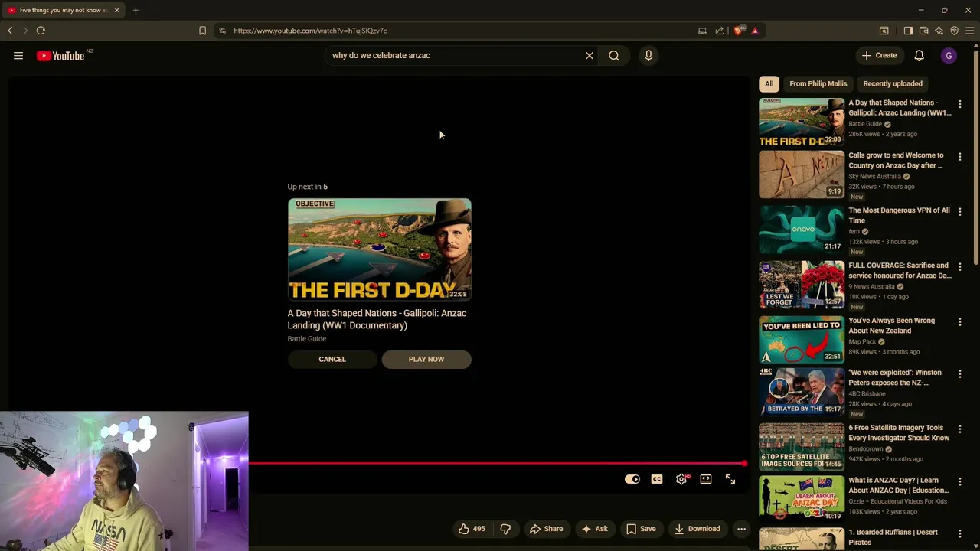Toggle closed captions CC
The width and height of the screenshot is (980, 551).
(657, 479)
